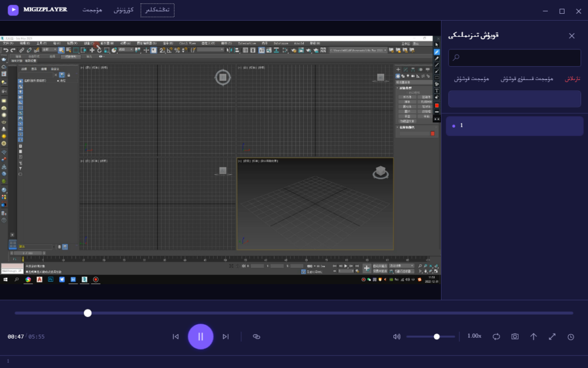Click the red تازىلاش clear link
Viewport: 588px width, 368px height.
point(572,79)
